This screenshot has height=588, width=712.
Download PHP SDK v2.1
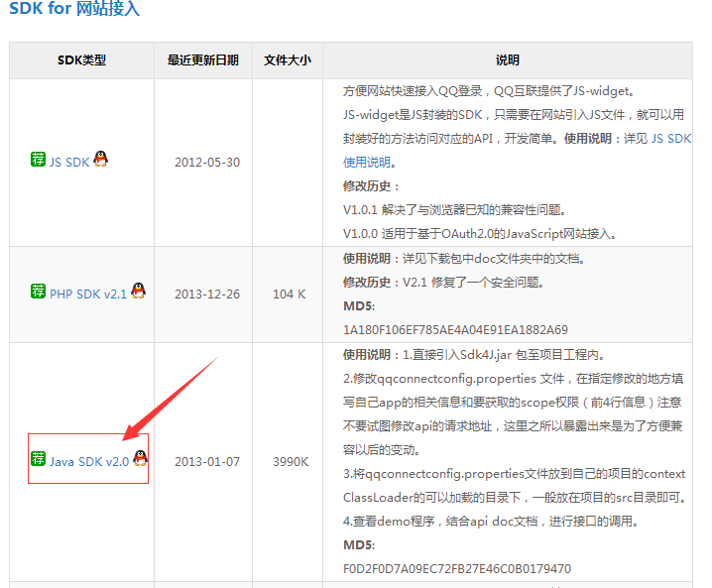click(x=88, y=294)
